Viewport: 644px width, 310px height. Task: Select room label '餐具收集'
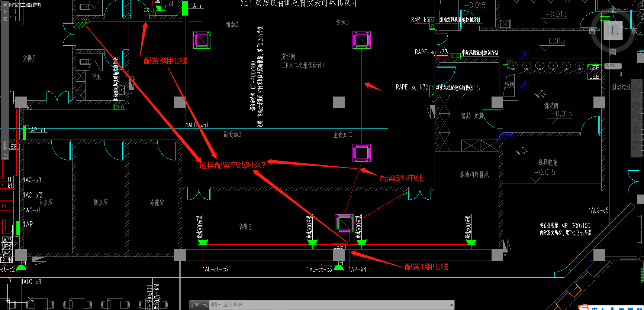click(x=548, y=162)
